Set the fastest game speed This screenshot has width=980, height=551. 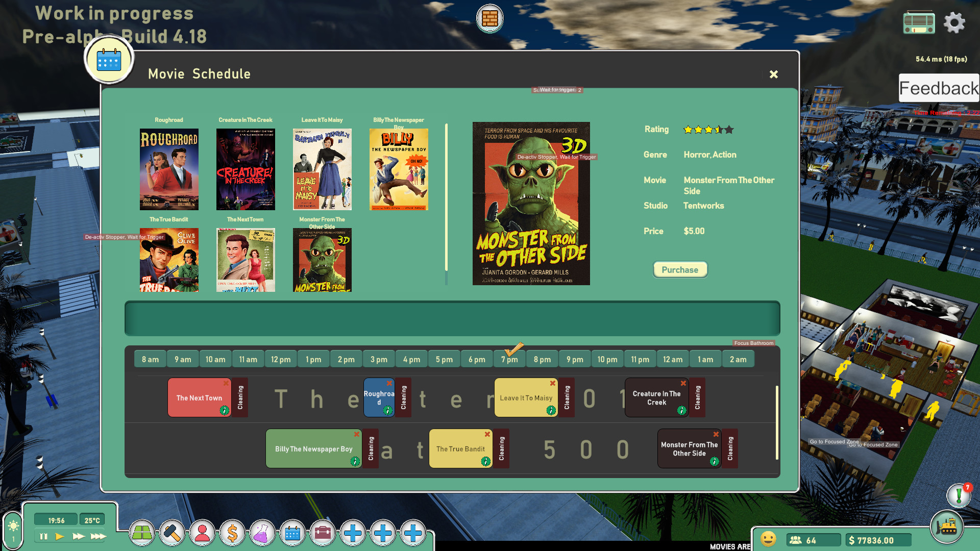click(98, 536)
